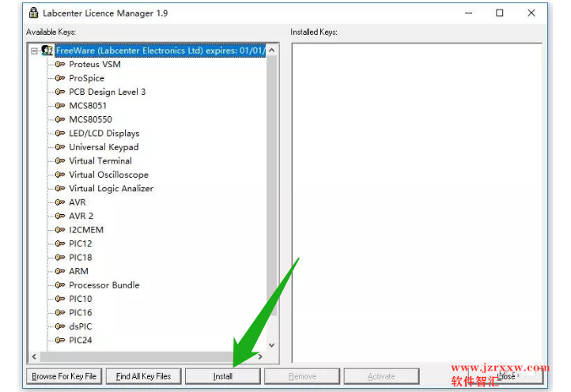This screenshot has width=571, height=392.
Task: Click the key icon beside I2CMEM
Action: pos(60,230)
